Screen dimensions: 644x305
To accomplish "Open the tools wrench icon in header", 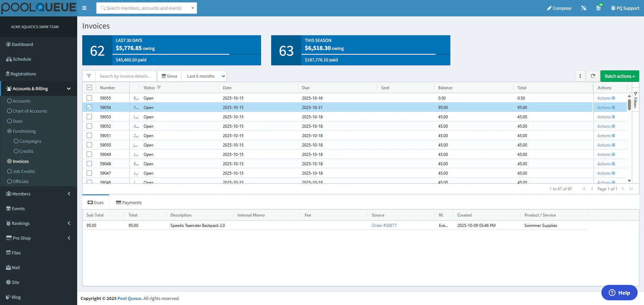I will (x=584, y=8).
